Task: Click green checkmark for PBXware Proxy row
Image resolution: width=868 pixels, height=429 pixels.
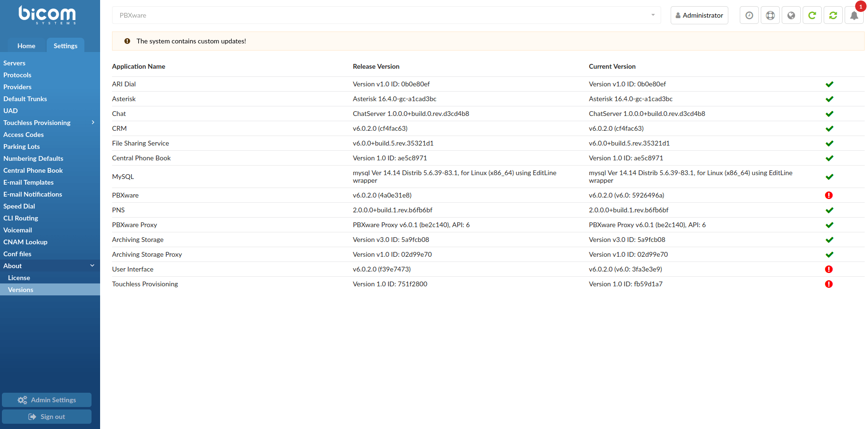Action: point(829,225)
